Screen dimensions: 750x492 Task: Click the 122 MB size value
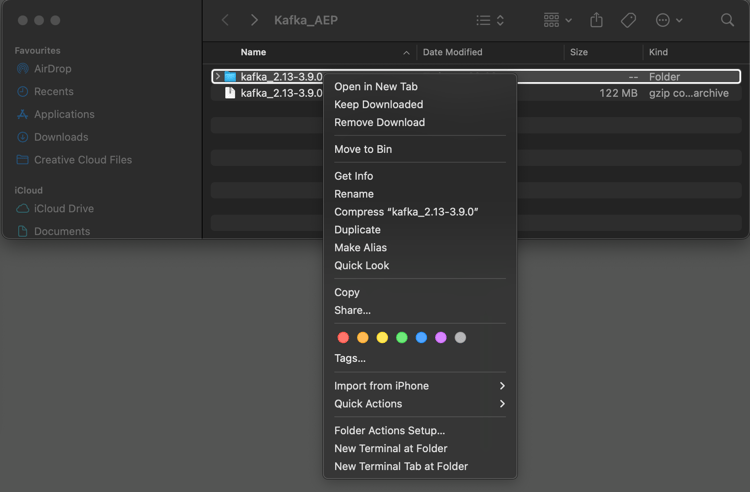[618, 93]
